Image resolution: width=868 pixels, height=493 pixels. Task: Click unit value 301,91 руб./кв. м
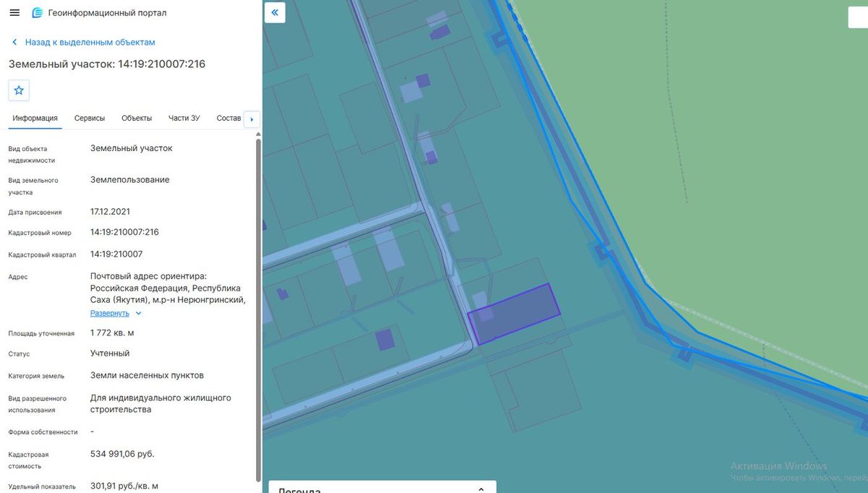click(x=124, y=486)
